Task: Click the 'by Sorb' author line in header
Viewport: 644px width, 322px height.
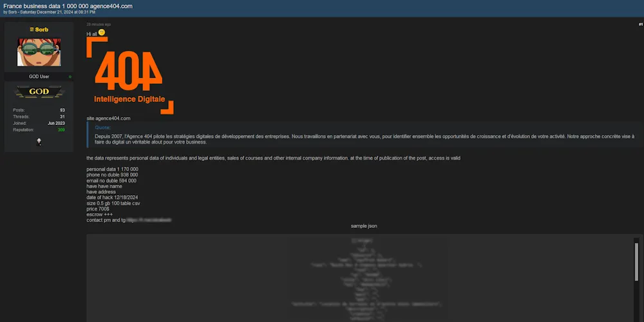Action: 50,12
